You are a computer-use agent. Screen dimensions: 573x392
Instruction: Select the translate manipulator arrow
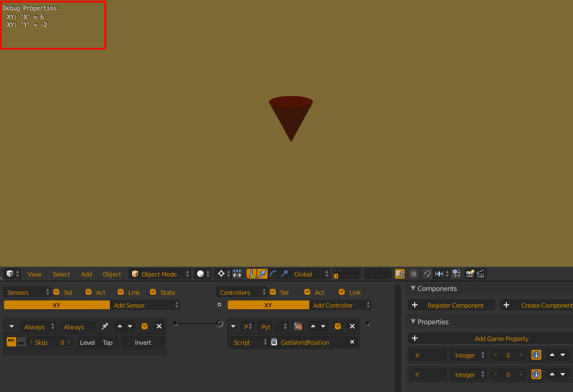click(263, 274)
